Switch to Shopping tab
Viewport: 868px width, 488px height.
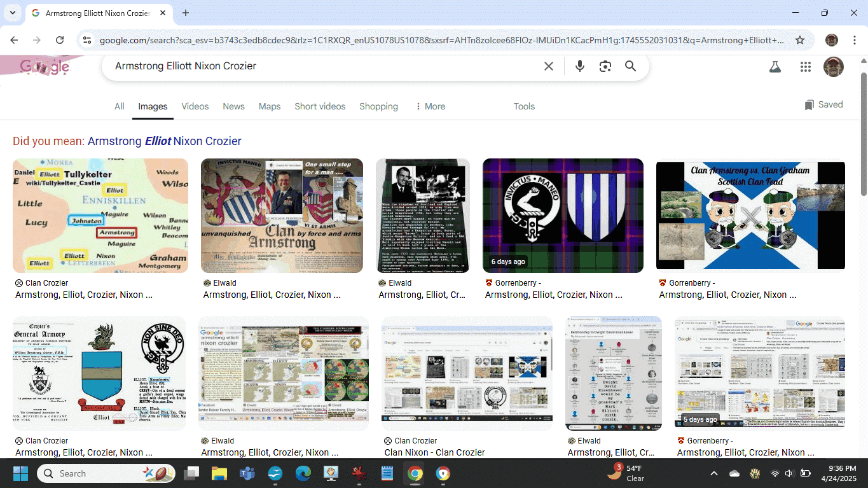(378, 106)
